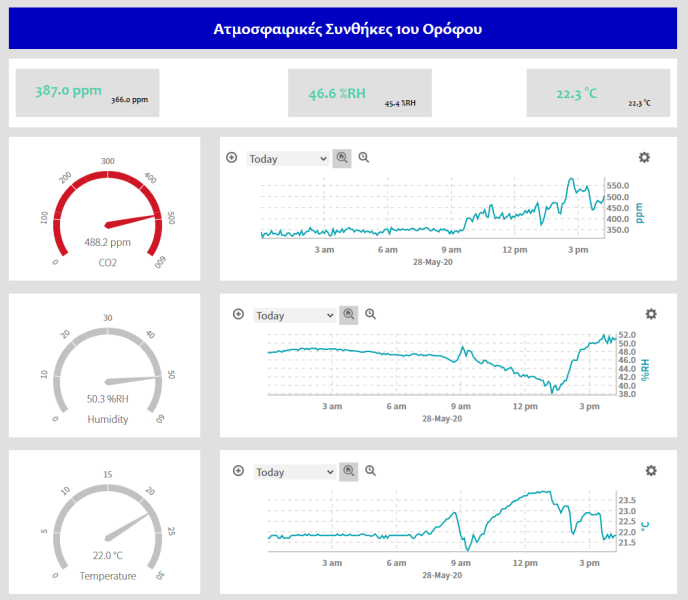
Task: Click the 46.6 %RH humidity tile
Action: coord(359,93)
